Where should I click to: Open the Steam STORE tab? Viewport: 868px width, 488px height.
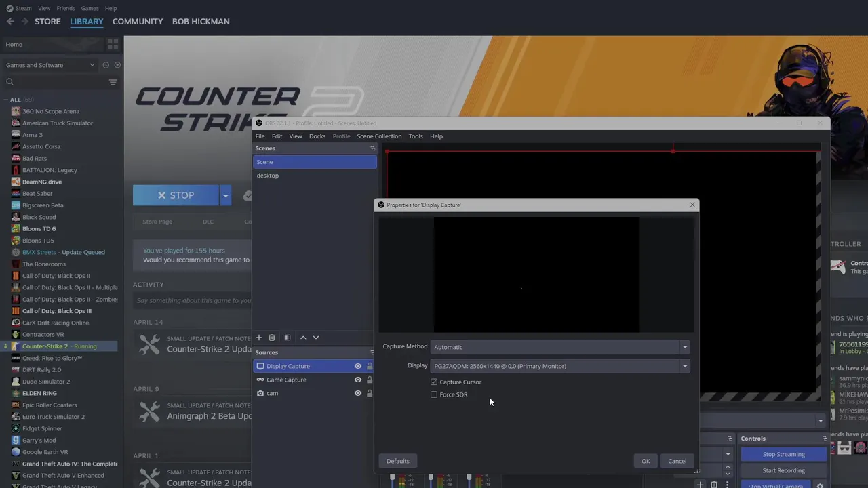point(47,22)
